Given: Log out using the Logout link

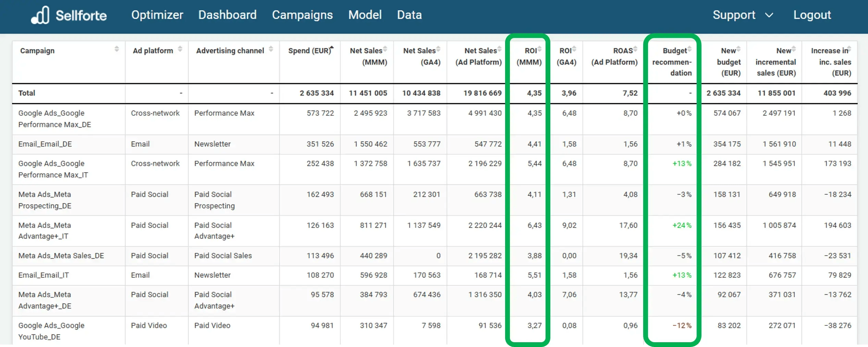Looking at the screenshot, I should pyautogui.click(x=812, y=15).
